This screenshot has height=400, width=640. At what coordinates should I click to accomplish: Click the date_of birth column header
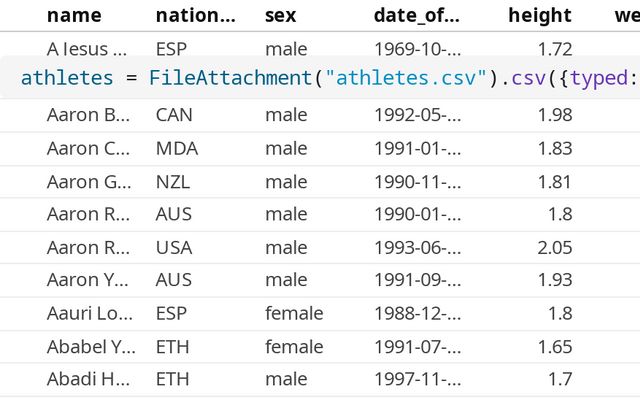click(x=416, y=15)
